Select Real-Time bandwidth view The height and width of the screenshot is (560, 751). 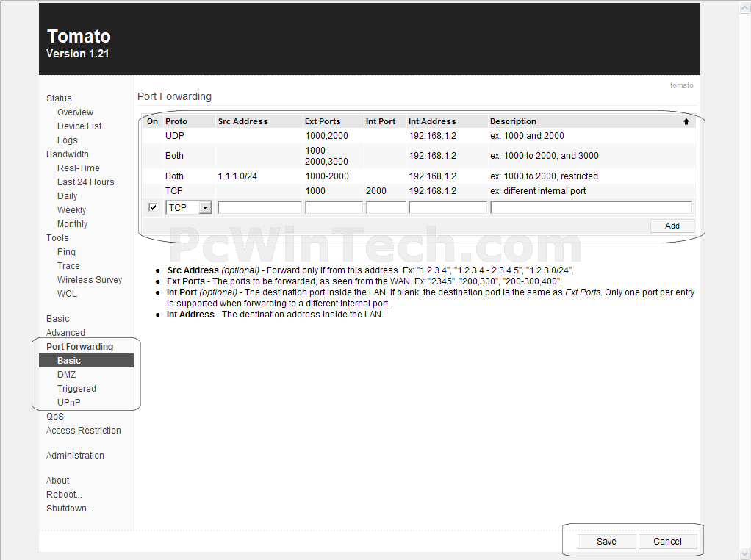pyautogui.click(x=79, y=168)
